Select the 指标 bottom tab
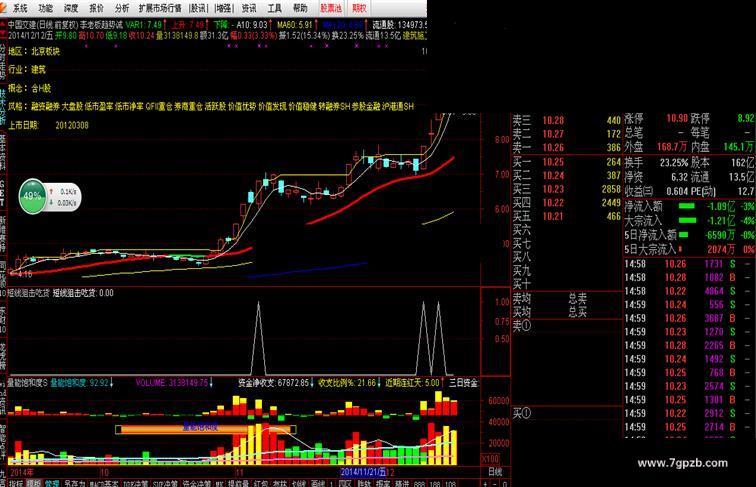 coord(16,483)
